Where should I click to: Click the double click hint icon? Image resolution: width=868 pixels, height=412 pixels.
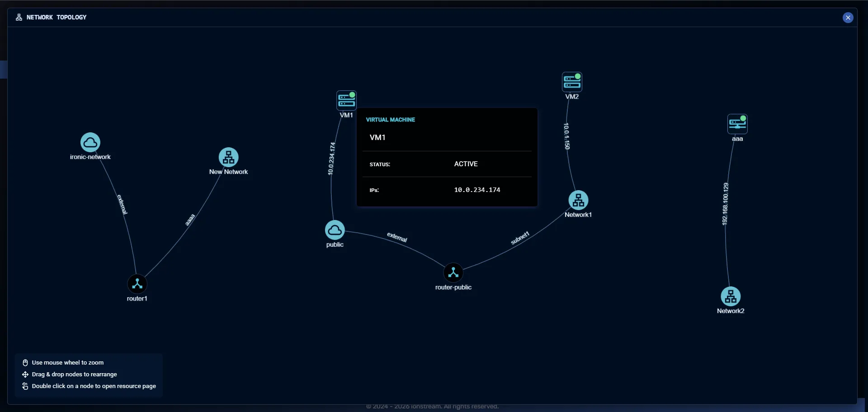25,386
